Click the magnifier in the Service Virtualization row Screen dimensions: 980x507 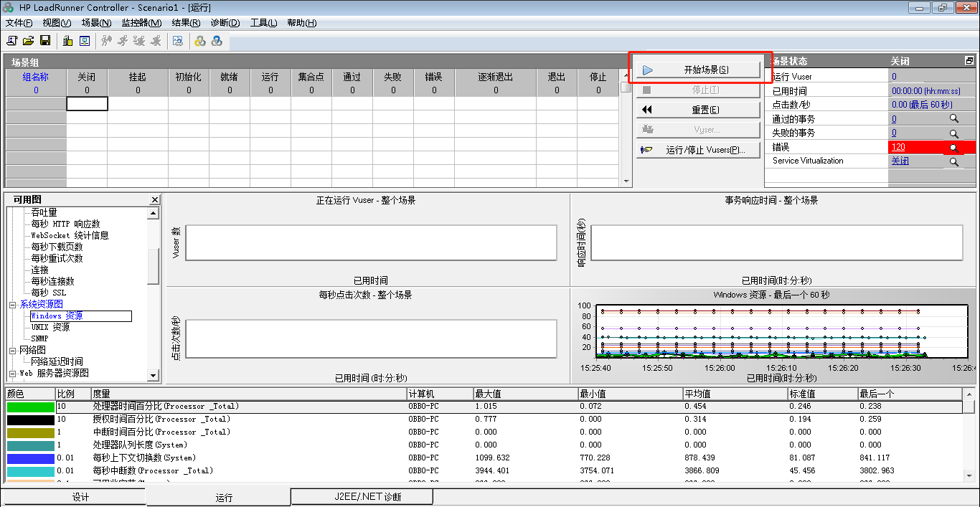click(x=953, y=162)
